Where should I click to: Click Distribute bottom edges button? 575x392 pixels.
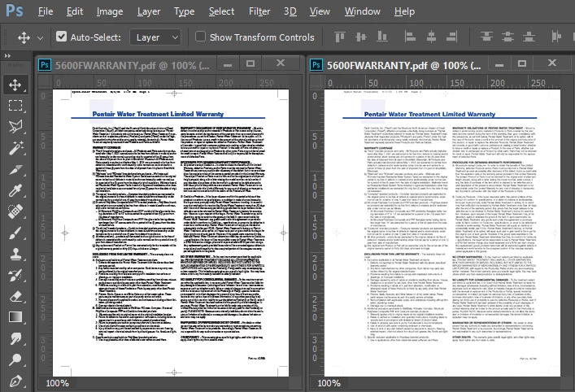pyautogui.click(x=529, y=37)
